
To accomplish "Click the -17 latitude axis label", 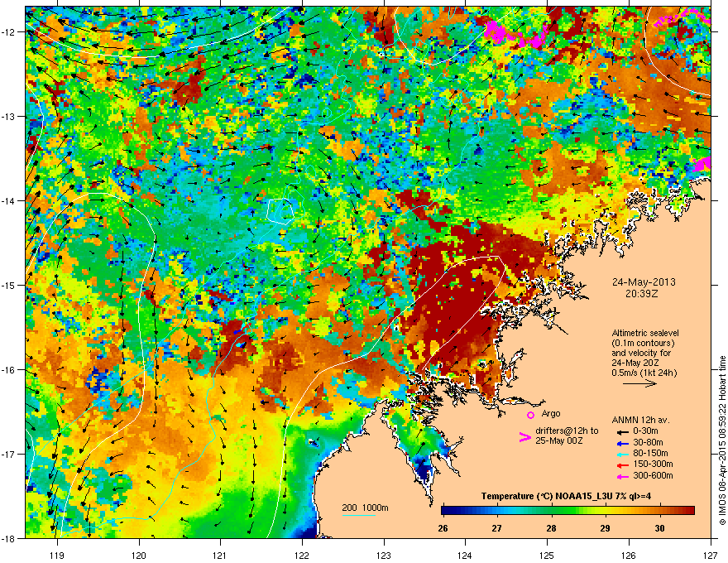I will 8,454.
